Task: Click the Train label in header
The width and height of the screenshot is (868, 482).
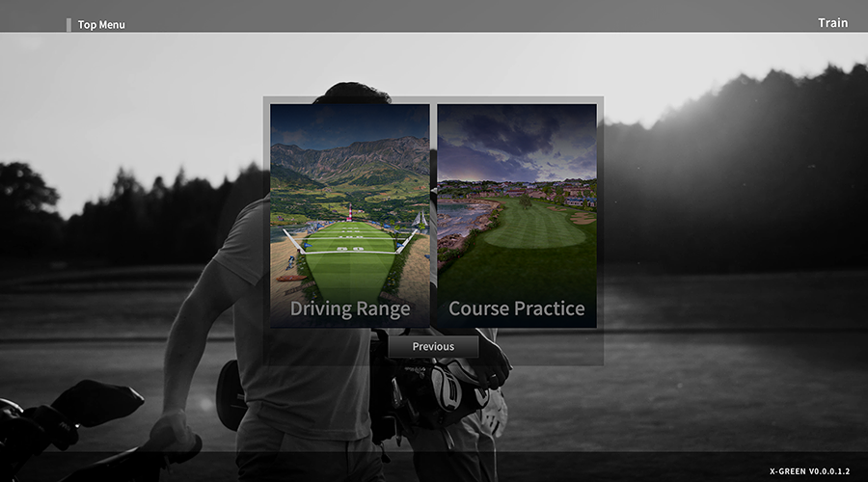Action: click(x=832, y=23)
